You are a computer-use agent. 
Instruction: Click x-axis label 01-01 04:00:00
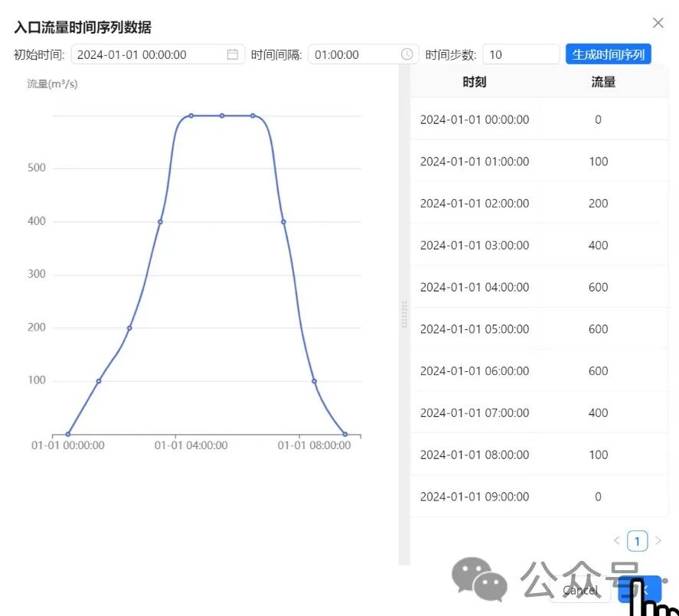click(191, 445)
